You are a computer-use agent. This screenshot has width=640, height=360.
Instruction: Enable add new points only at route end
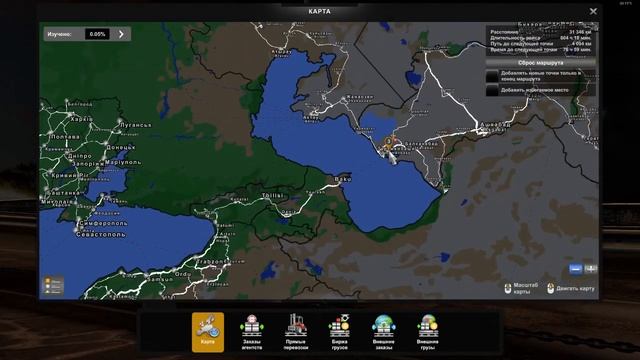click(x=492, y=76)
